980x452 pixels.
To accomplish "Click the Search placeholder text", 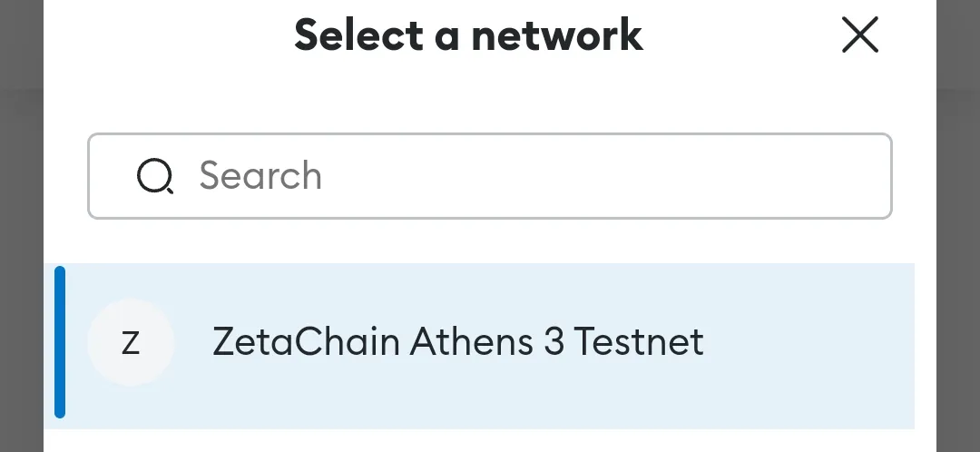I will (x=260, y=176).
